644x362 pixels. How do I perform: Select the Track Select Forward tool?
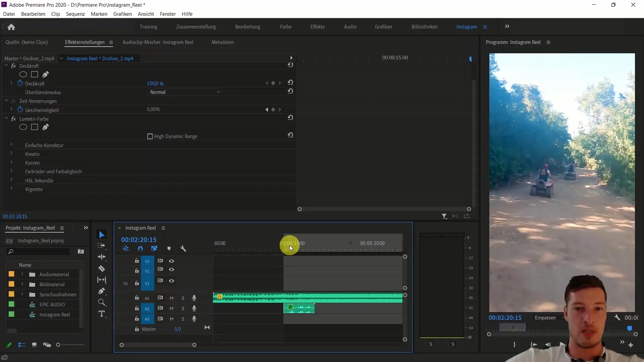click(x=102, y=246)
